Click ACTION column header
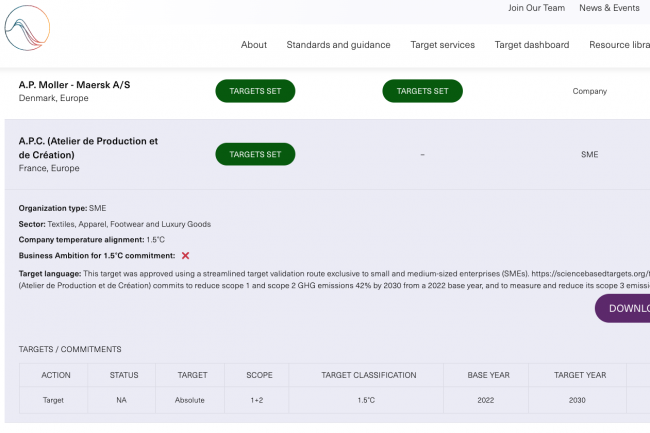 [x=56, y=375]
